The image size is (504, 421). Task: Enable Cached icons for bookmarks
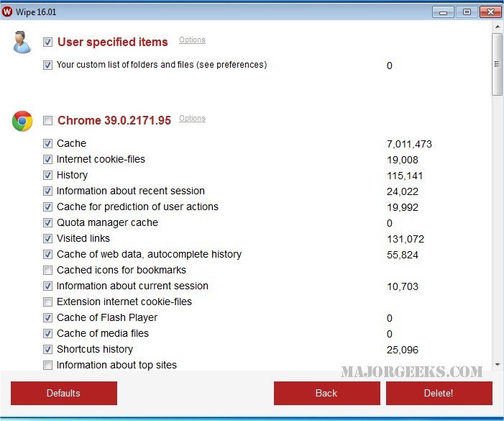[x=47, y=271]
